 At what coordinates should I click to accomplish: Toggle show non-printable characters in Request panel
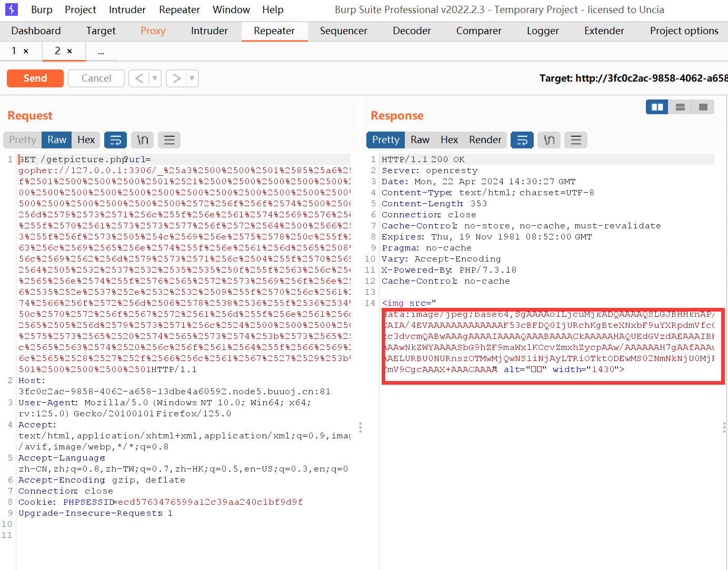coord(143,139)
